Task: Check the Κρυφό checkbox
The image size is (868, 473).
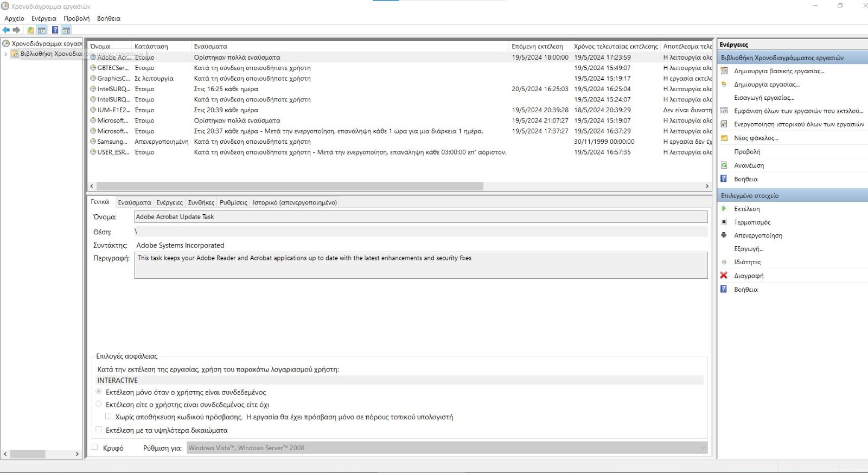Action: coord(95,447)
